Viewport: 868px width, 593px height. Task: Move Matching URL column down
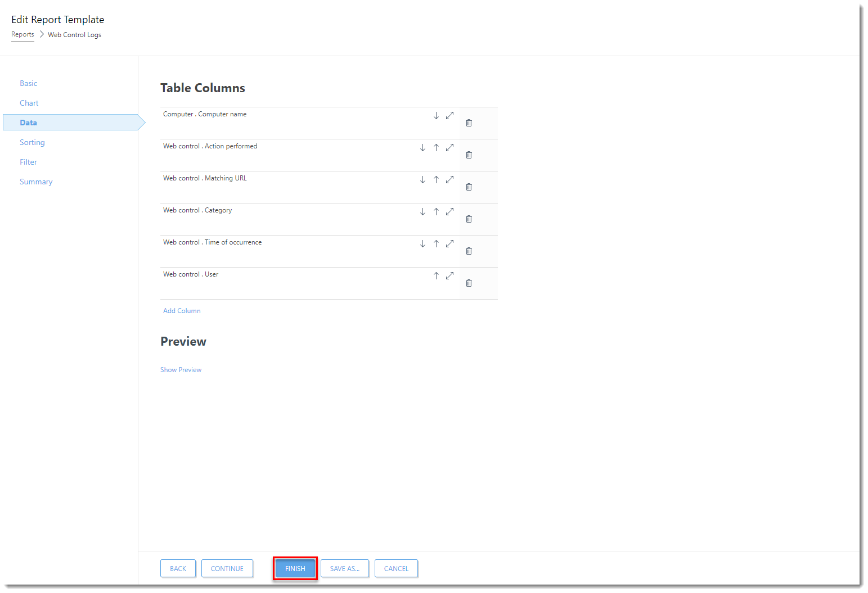[422, 180]
